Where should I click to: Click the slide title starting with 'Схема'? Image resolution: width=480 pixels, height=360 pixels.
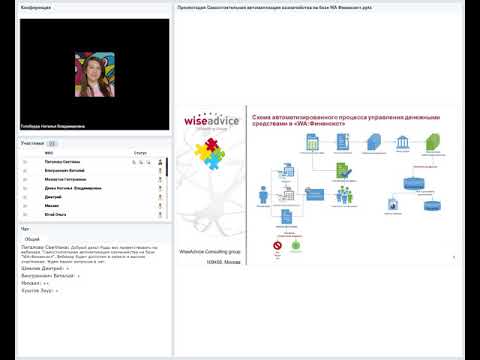[346, 120]
